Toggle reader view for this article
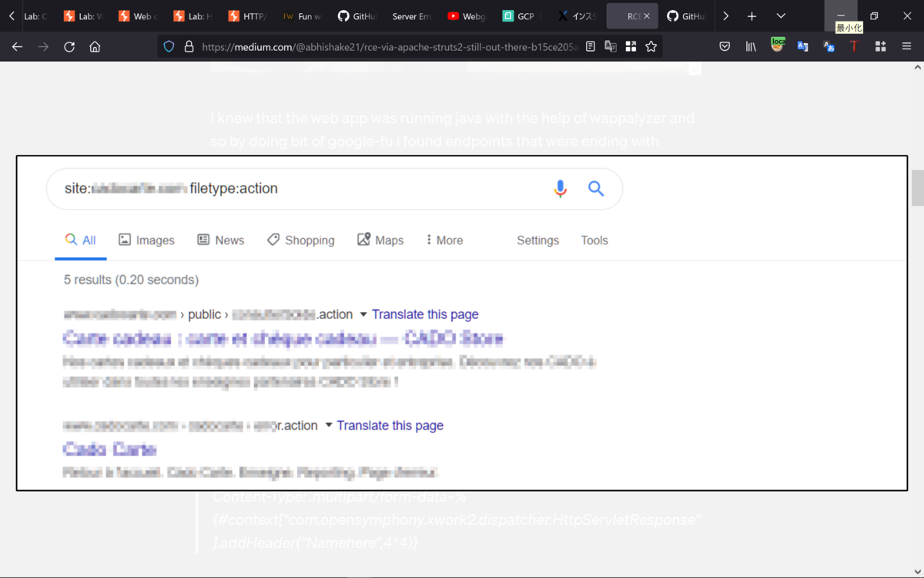 pos(591,47)
